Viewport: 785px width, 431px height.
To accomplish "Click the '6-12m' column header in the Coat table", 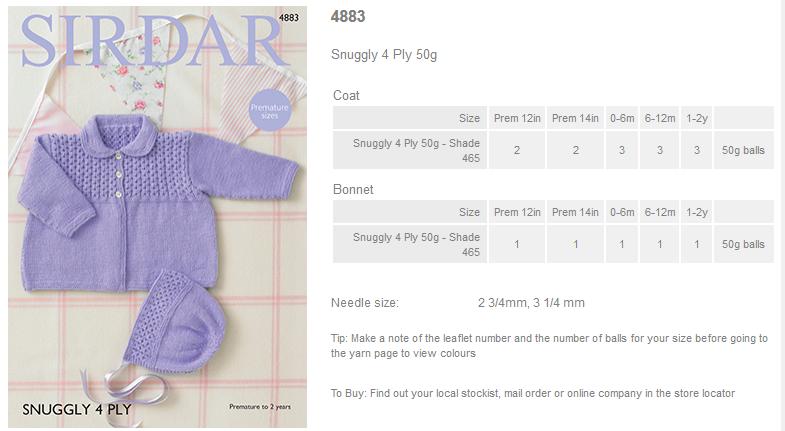I will point(659,118).
